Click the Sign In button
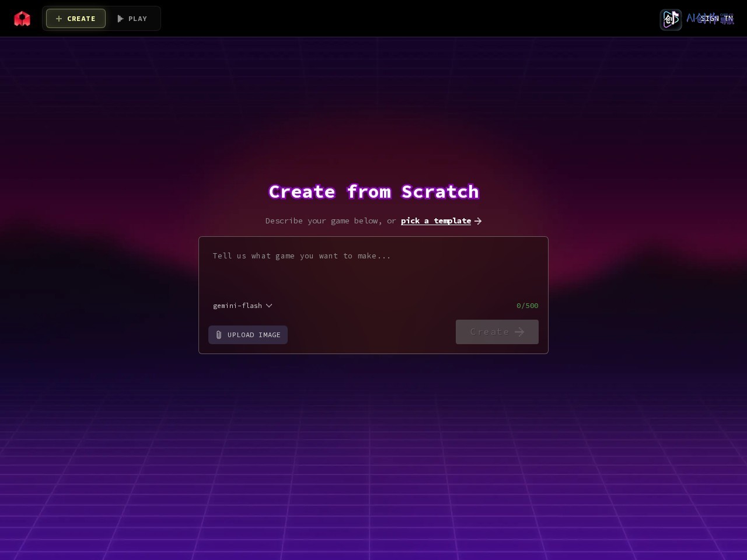This screenshot has width=747, height=560. [717, 19]
